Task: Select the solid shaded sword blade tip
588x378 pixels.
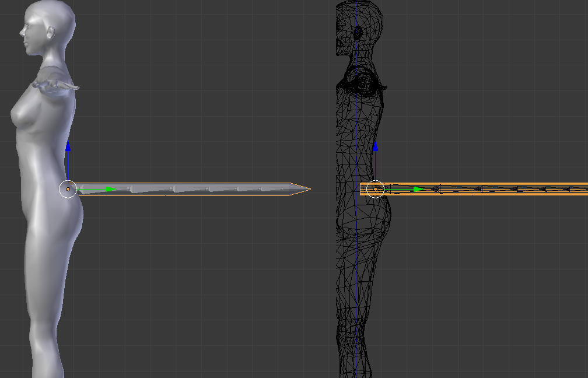Action: 300,189
